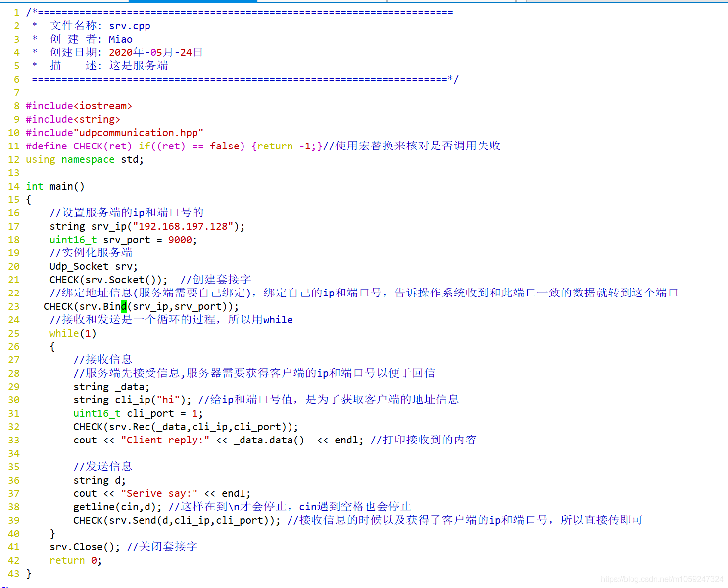This screenshot has height=588, width=728.
Task: Click the comment '//发送信息'
Action: (x=103, y=467)
